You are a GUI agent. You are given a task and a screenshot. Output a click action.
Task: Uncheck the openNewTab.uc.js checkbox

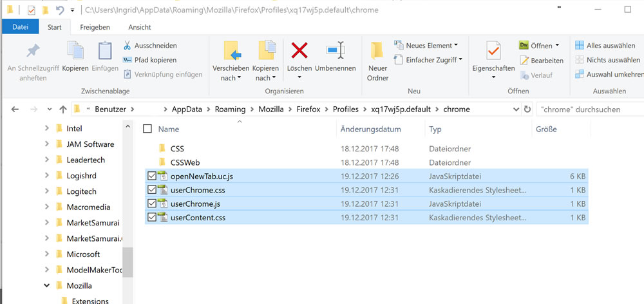pos(151,176)
